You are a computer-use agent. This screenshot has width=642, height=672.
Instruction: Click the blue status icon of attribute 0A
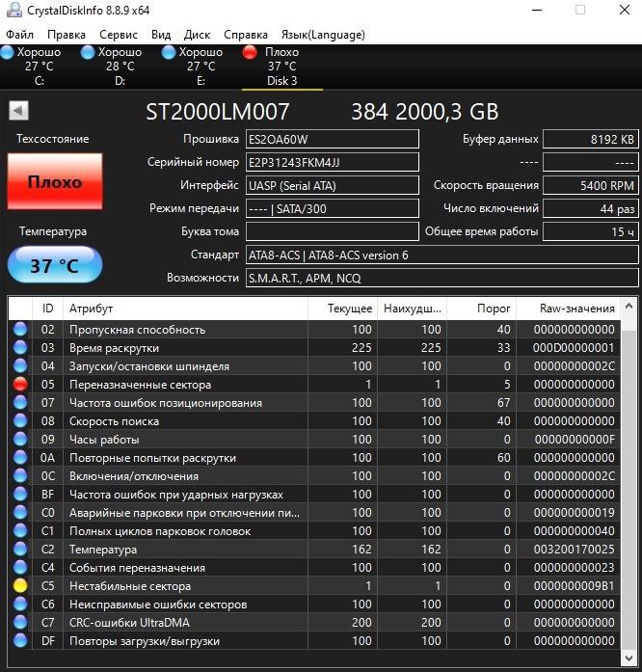click(x=20, y=457)
